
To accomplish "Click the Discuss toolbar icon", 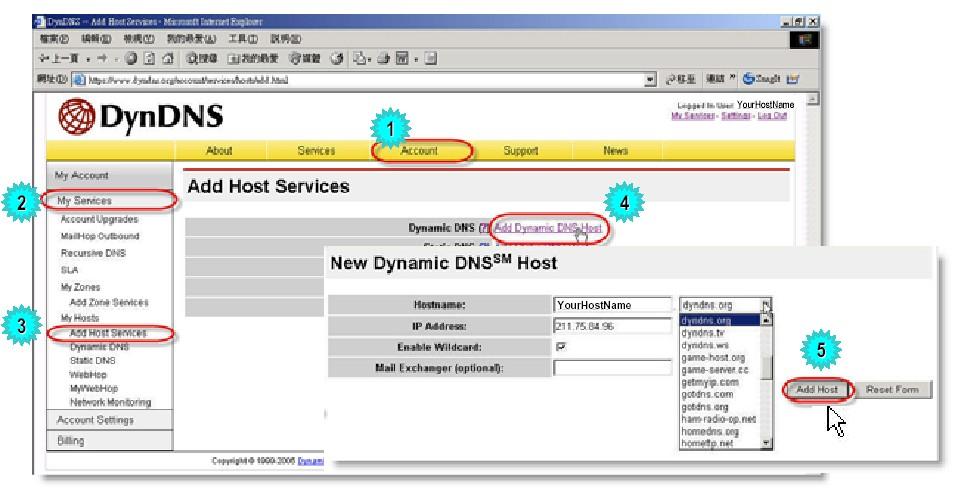I will point(431,59).
